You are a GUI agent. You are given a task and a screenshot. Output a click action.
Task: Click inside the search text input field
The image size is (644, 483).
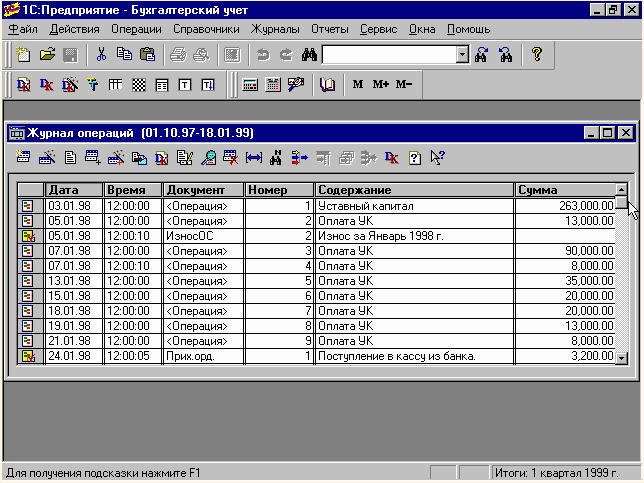click(x=388, y=55)
